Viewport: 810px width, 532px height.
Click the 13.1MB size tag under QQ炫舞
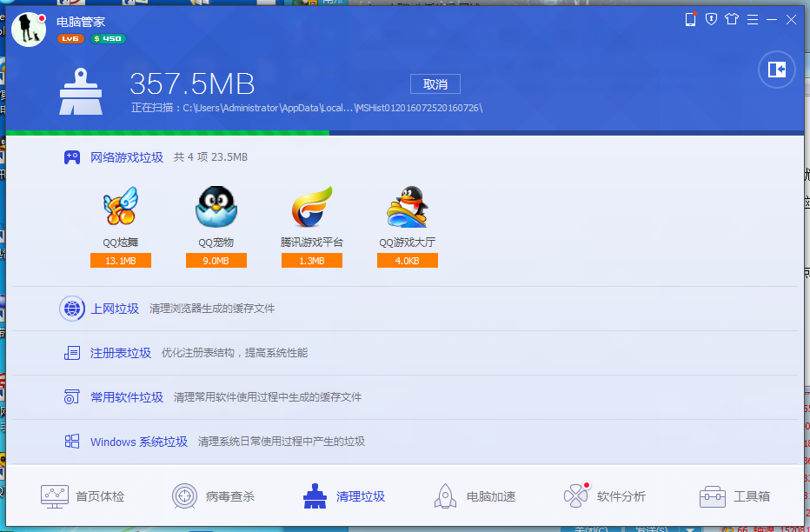[x=121, y=261]
